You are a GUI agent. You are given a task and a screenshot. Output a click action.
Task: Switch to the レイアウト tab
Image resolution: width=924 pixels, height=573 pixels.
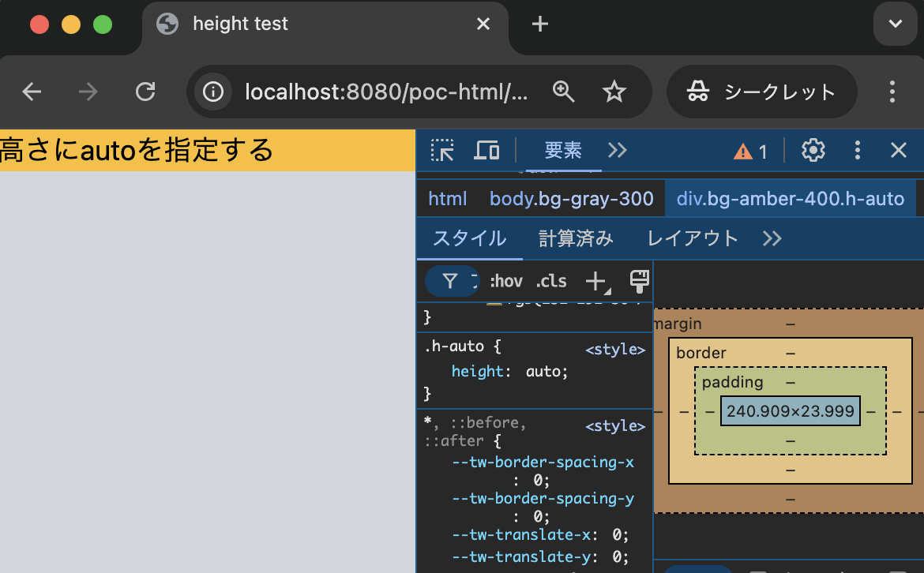(693, 238)
